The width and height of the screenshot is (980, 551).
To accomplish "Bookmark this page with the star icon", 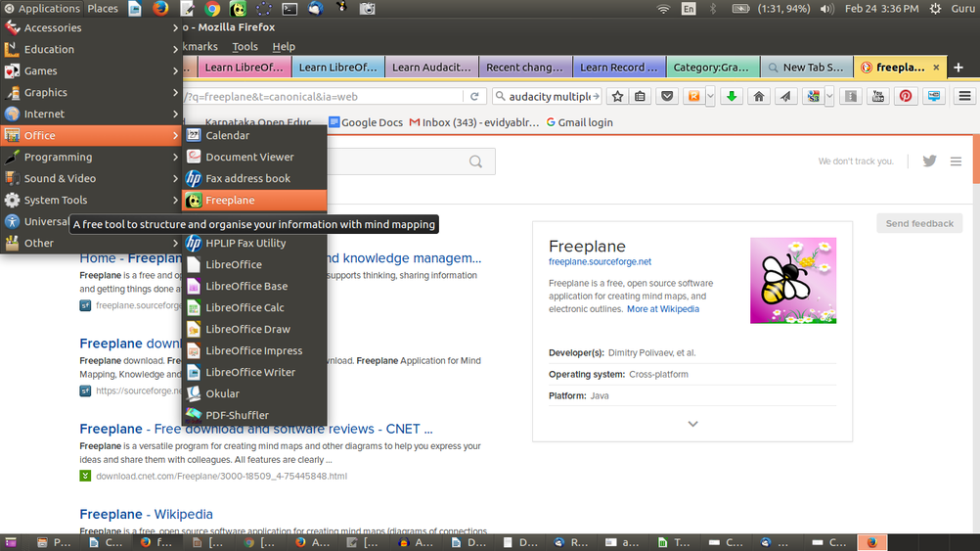I will 618,96.
